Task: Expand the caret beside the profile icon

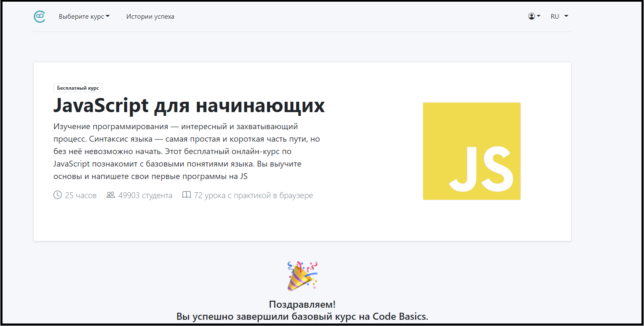Action: (539, 16)
